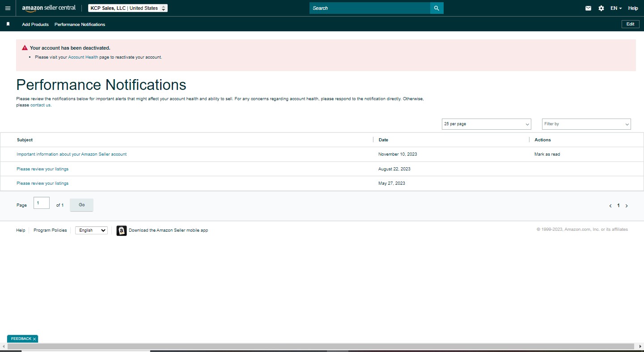Click the Actions column header
The height and width of the screenshot is (352, 644).
tap(542, 140)
